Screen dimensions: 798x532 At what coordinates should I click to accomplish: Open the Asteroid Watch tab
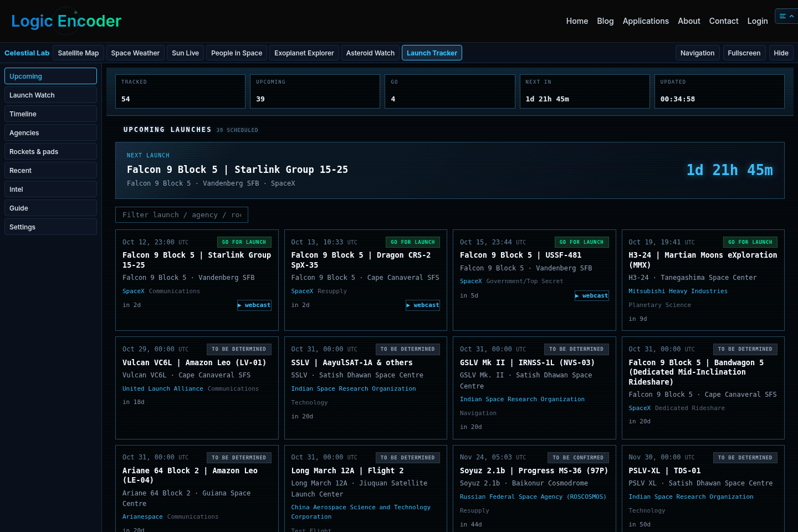tap(370, 53)
